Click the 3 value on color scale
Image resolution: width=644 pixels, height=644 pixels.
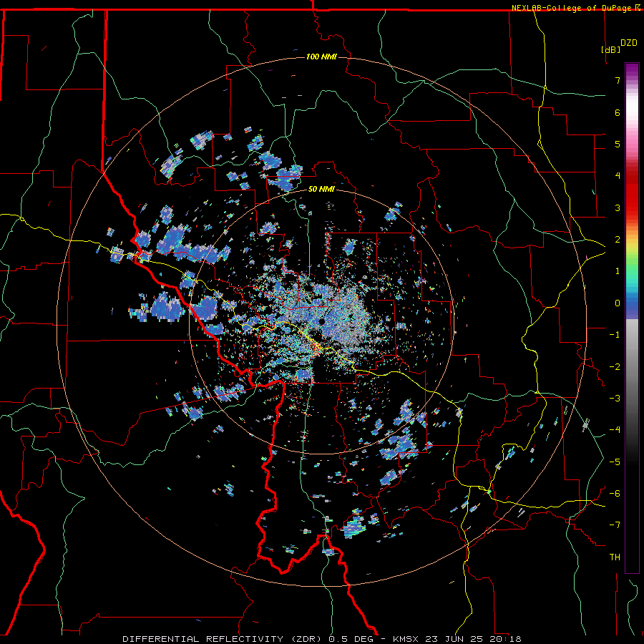point(618,208)
